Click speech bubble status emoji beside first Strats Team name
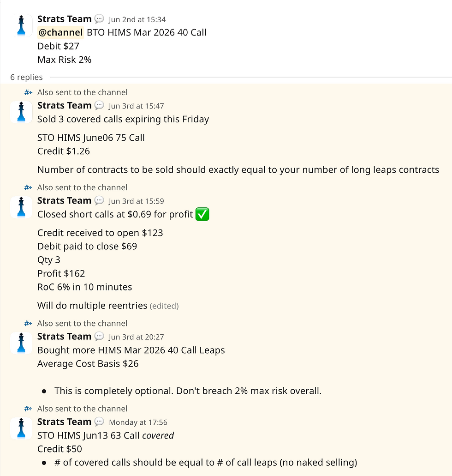This screenshot has width=452, height=476. point(99,19)
